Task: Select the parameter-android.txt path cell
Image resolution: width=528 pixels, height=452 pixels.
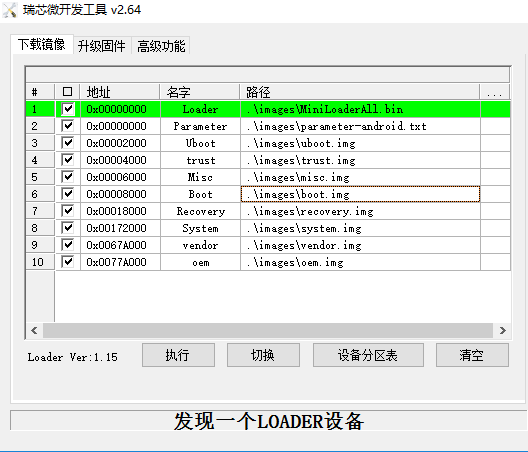Action: 360,126
